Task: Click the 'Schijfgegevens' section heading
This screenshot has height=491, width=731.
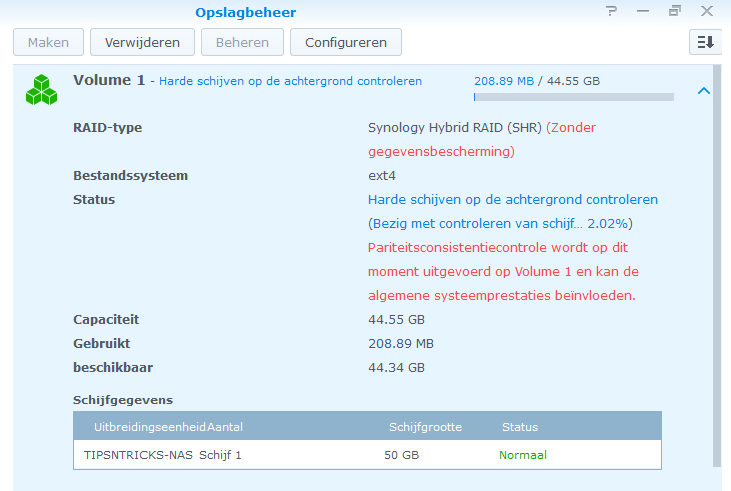Action: [x=123, y=400]
